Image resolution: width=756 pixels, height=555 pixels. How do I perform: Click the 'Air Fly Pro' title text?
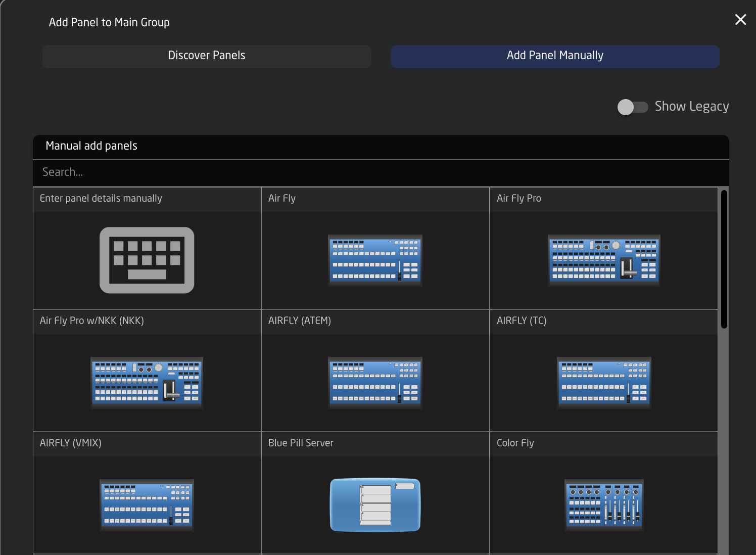(x=519, y=199)
